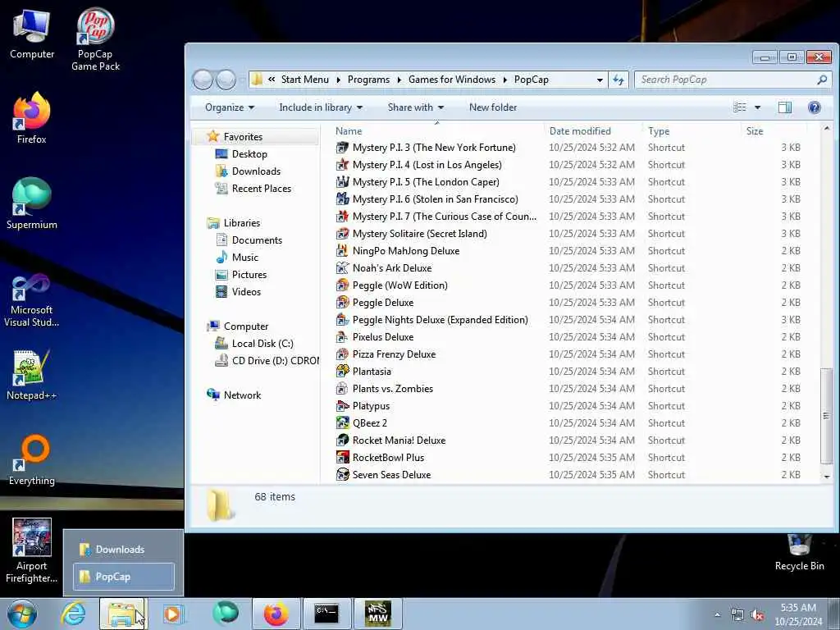Open address bar history dropdown

click(600, 80)
